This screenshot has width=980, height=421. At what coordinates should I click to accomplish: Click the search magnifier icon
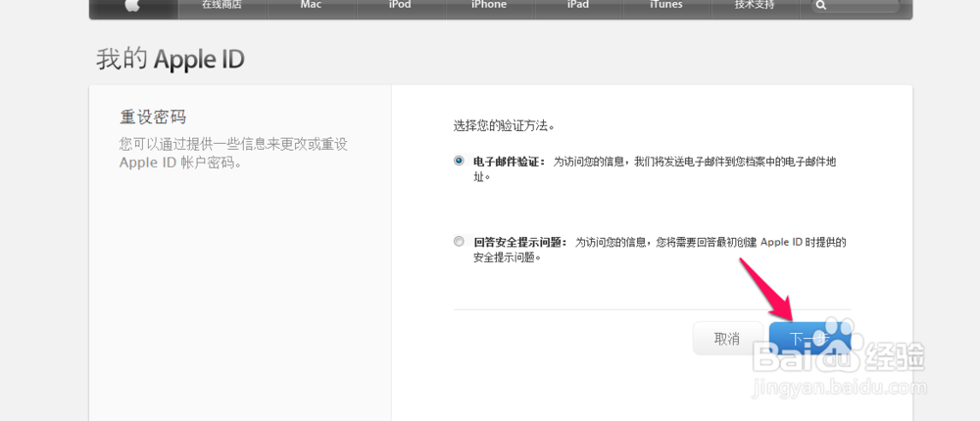pos(820,5)
